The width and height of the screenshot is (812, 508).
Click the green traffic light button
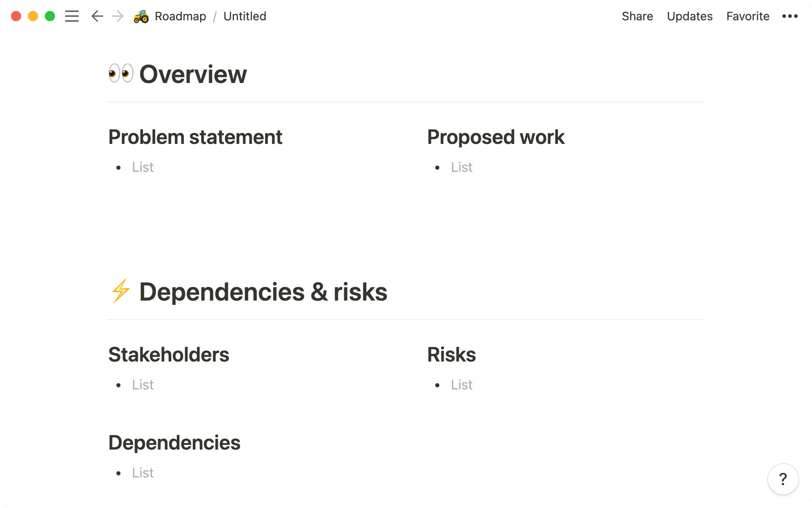[x=50, y=16]
